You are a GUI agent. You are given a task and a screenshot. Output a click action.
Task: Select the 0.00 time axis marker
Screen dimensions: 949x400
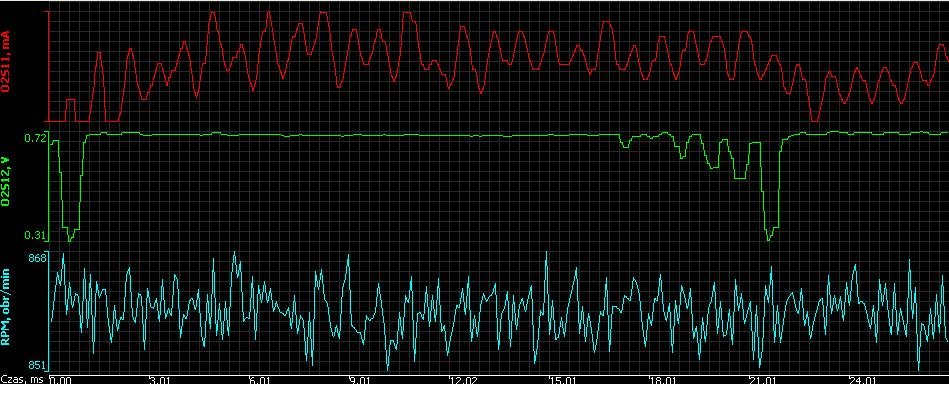(61, 381)
